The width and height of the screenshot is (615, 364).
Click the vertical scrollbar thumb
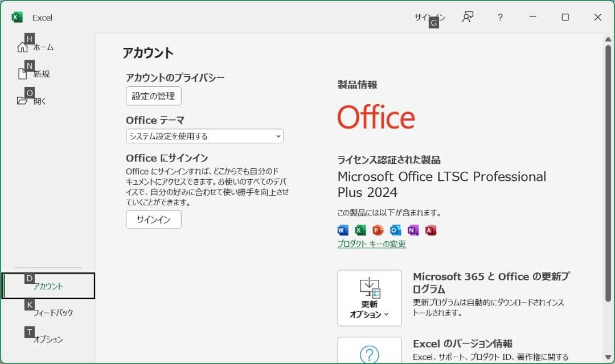point(608,173)
